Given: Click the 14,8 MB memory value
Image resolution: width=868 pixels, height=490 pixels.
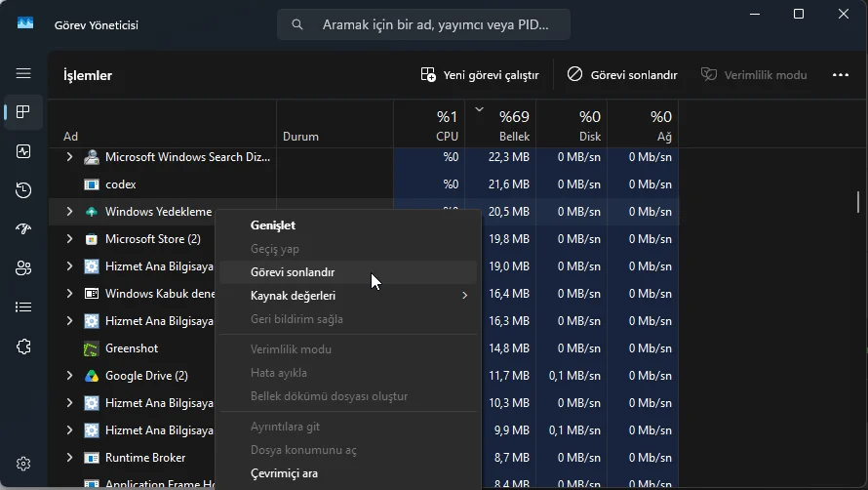Looking at the screenshot, I should [509, 348].
